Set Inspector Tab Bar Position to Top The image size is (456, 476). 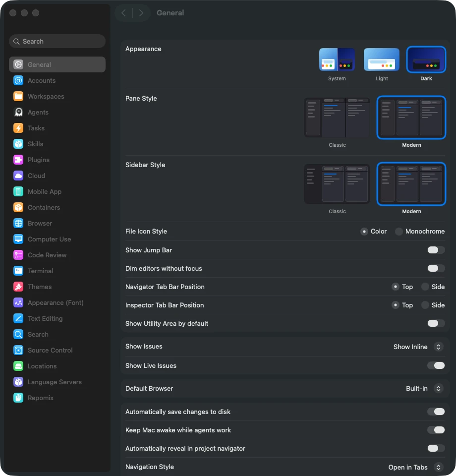396,305
